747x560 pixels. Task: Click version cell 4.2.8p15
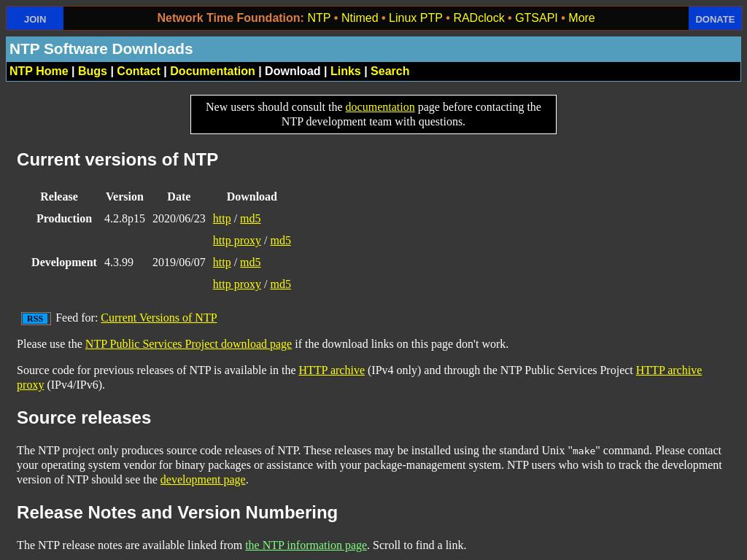tap(124, 219)
